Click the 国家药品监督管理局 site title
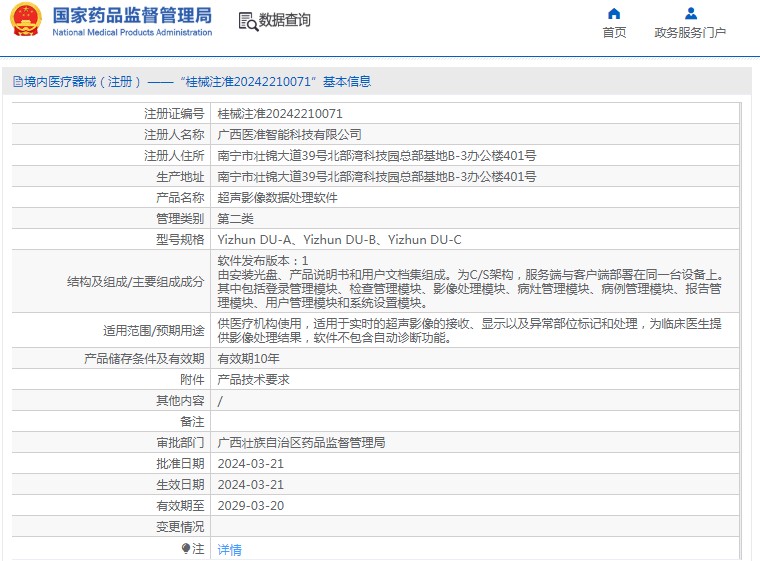 132,15
